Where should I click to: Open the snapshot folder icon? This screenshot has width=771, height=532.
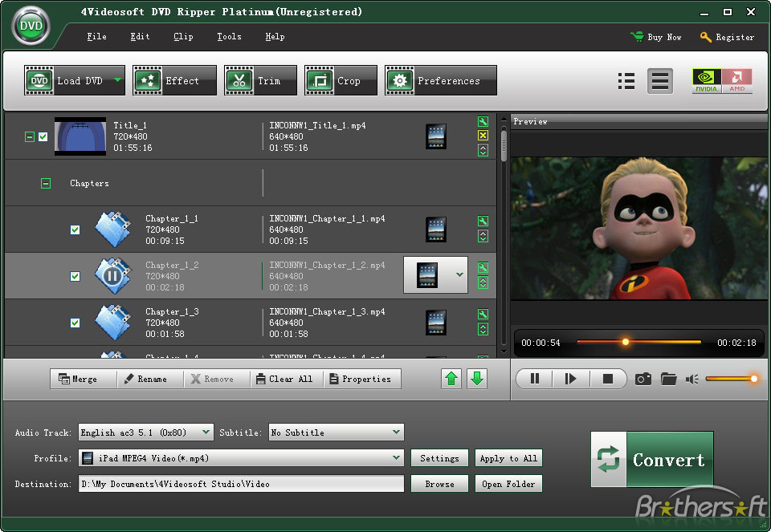pyautogui.click(x=668, y=379)
